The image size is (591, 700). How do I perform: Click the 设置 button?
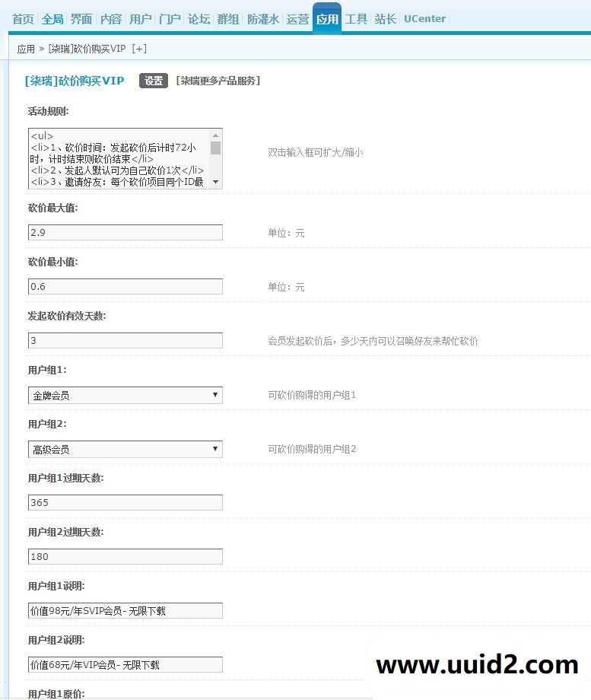tap(154, 81)
